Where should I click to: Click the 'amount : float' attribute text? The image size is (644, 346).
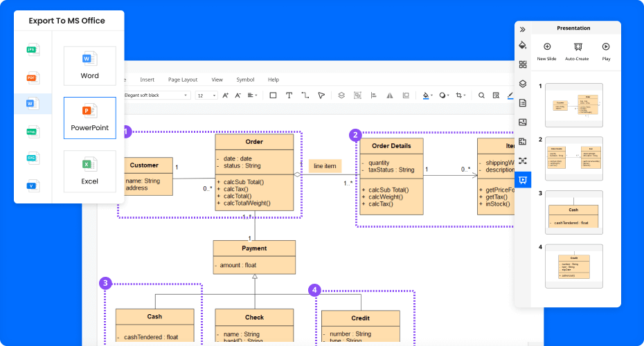point(238,265)
